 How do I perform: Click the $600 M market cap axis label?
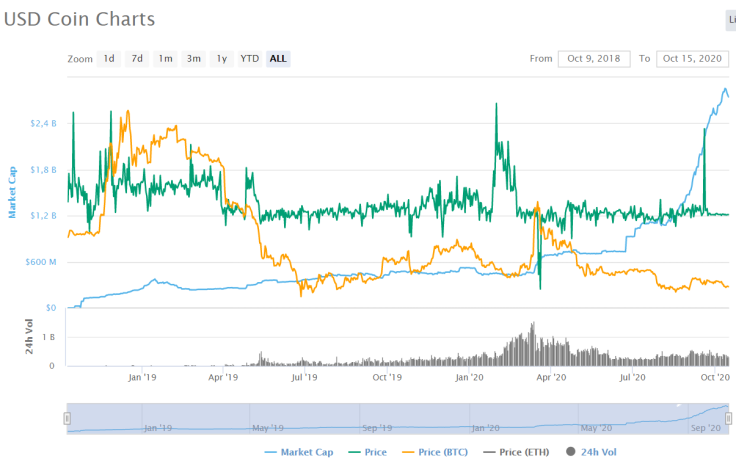(x=41, y=262)
